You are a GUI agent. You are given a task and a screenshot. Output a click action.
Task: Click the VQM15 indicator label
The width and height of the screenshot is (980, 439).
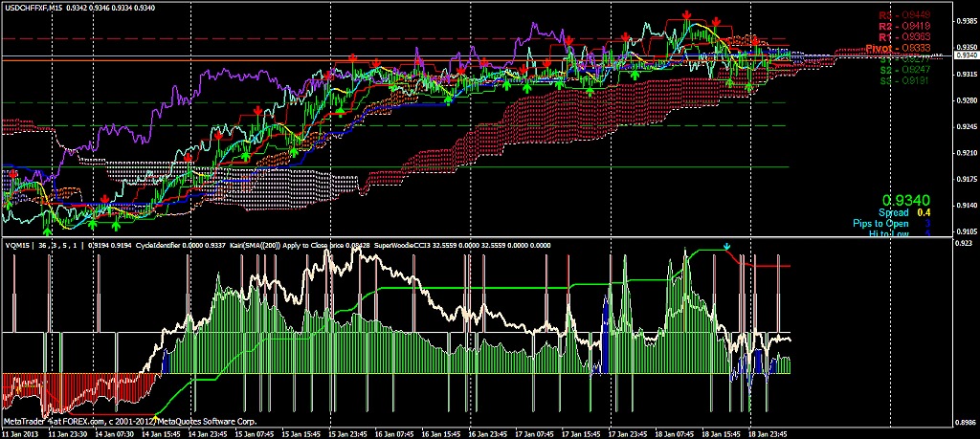17,245
